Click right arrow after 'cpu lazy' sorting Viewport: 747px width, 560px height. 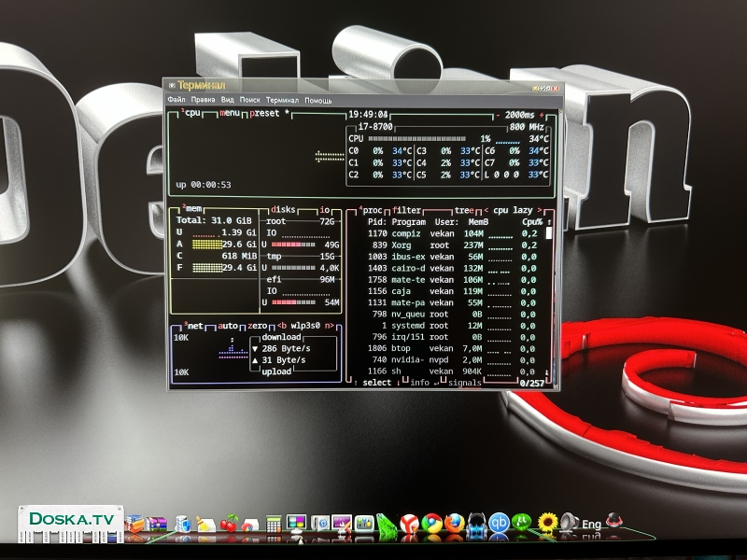point(539,210)
